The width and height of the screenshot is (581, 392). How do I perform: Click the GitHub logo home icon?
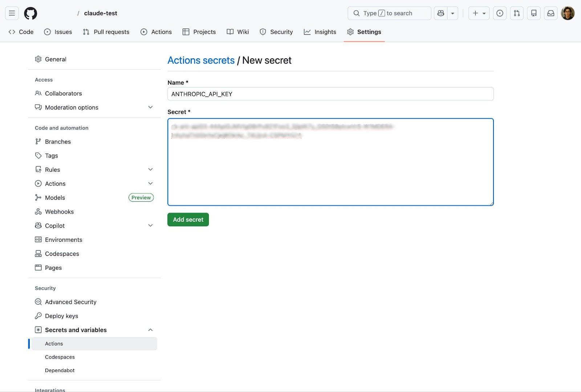pos(31,13)
